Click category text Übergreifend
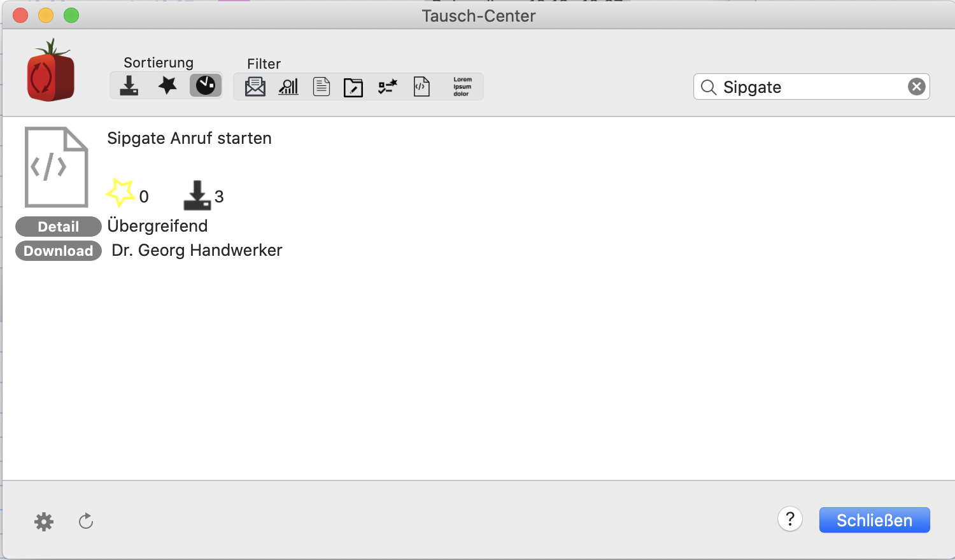The width and height of the screenshot is (955, 560). pos(157,226)
